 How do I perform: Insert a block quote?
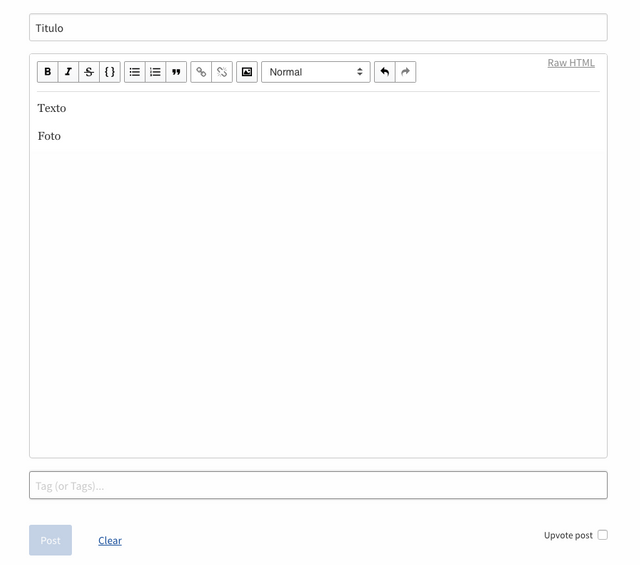(176, 72)
